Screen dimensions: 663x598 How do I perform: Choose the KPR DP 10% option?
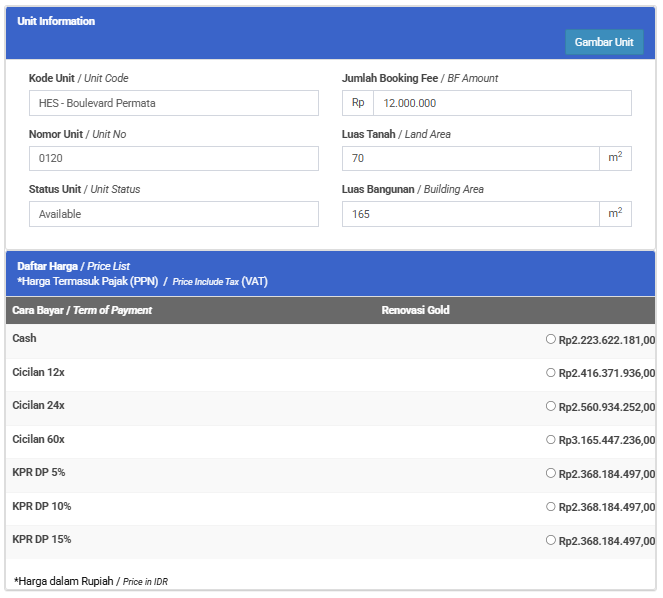pyautogui.click(x=550, y=507)
